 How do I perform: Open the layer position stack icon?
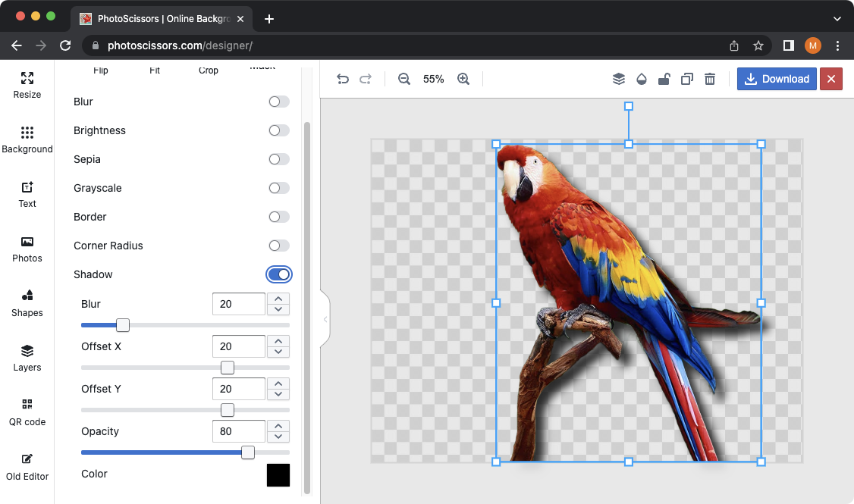coord(619,79)
